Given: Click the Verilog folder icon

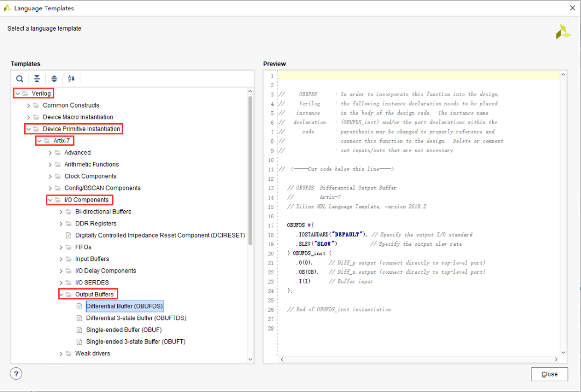Looking at the screenshot, I should click(x=26, y=94).
